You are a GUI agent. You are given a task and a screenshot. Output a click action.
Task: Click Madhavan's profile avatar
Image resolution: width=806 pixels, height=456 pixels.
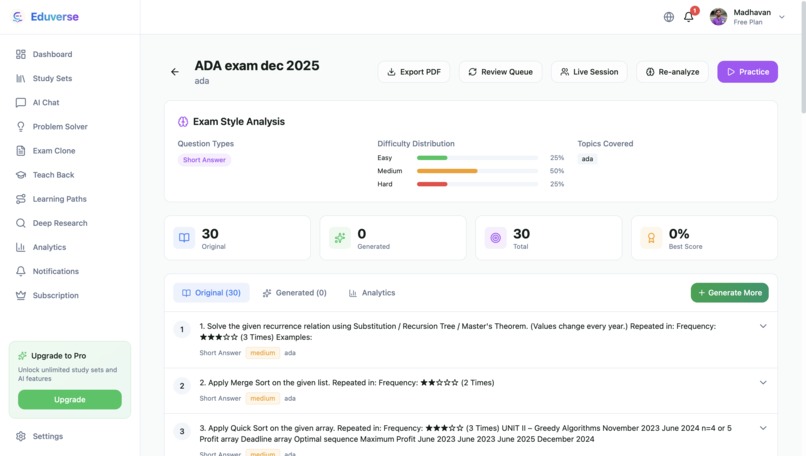tap(719, 17)
